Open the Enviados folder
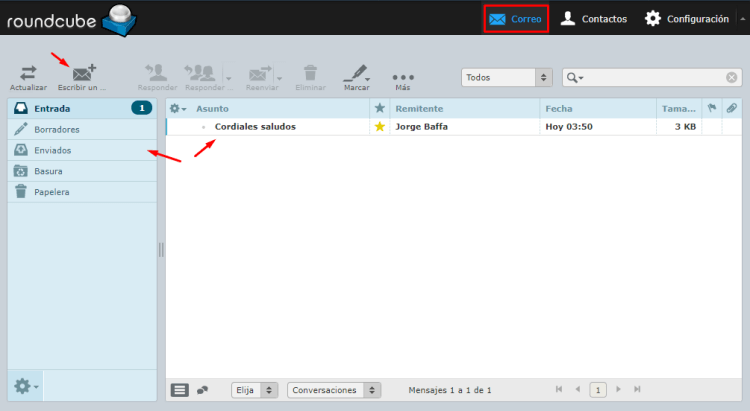This screenshot has width=750, height=411. [x=52, y=150]
